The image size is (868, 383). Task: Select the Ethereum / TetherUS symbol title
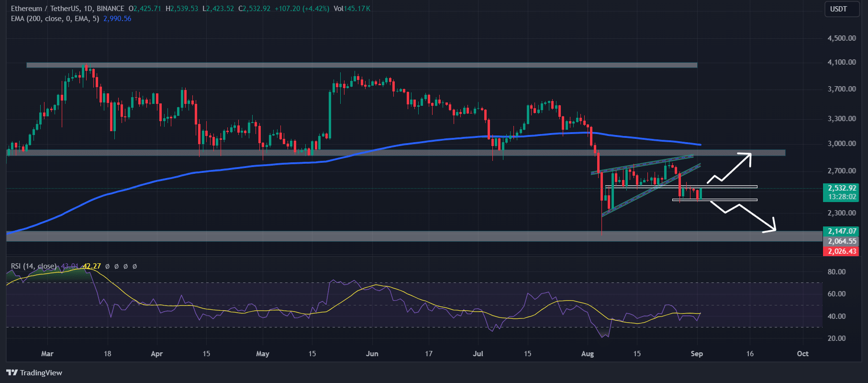coord(67,9)
